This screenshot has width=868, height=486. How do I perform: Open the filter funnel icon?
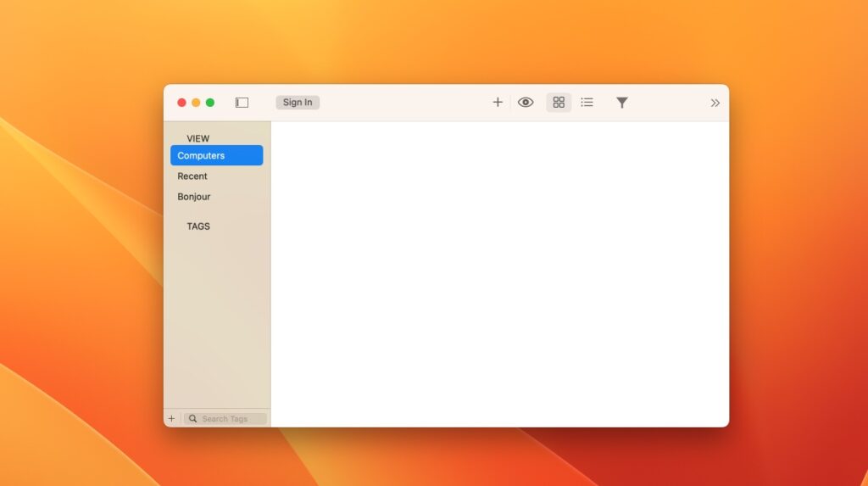coord(622,103)
